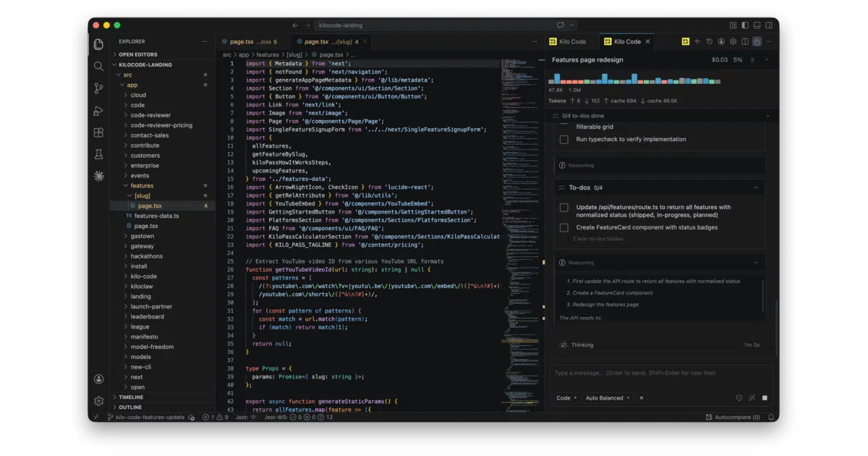Open Kilo Code settings gear
The image size is (868, 456).
[733, 41]
